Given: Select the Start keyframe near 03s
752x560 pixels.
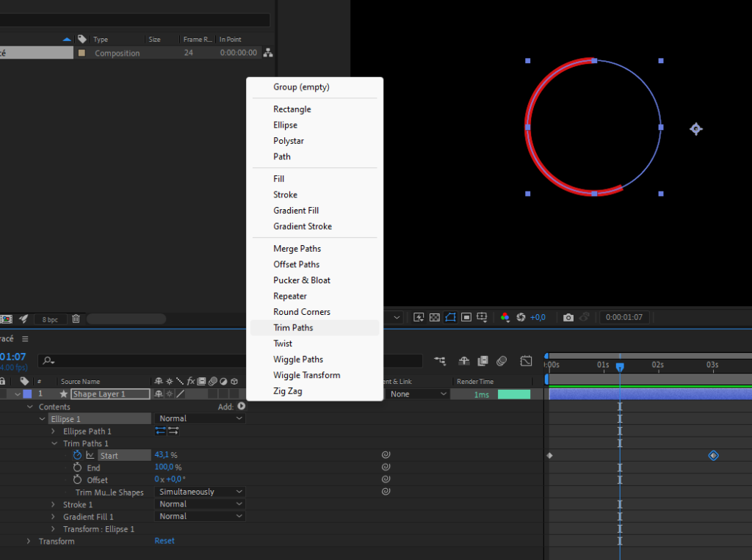Looking at the screenshot, I should click(713, 456).
